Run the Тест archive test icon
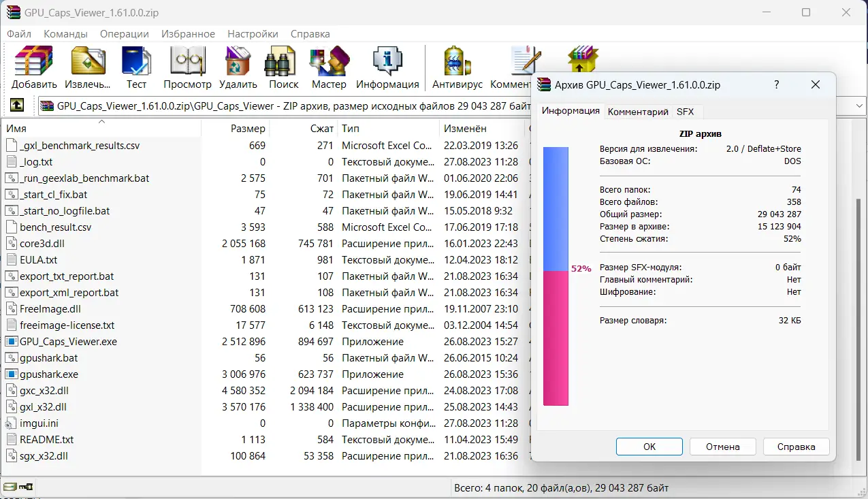This screenshot has height=499, width=868. click(x=136, y=61)
